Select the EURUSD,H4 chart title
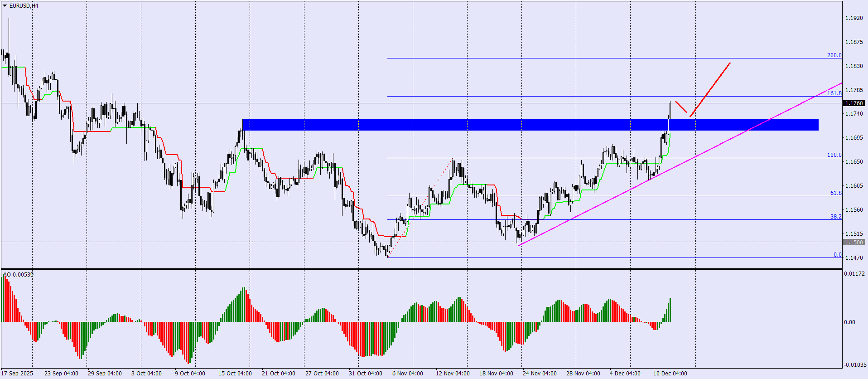Image resolution: width=868 pixels, height=379 pixels. pyautogui.click(x=24, y=6)
